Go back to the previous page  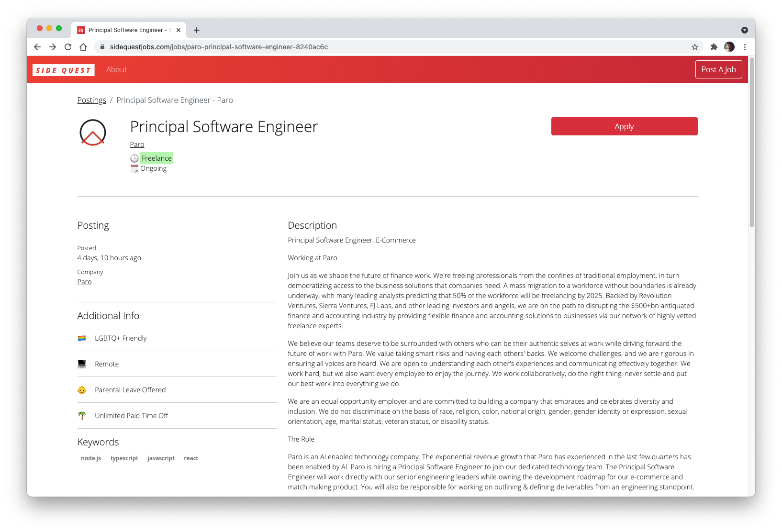(x=37, y=47)
